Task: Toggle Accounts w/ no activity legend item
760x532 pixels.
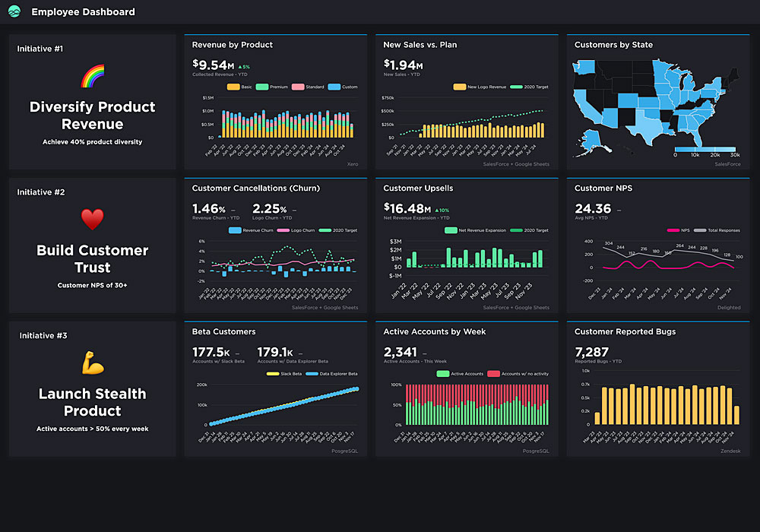Action: (518, 374)
